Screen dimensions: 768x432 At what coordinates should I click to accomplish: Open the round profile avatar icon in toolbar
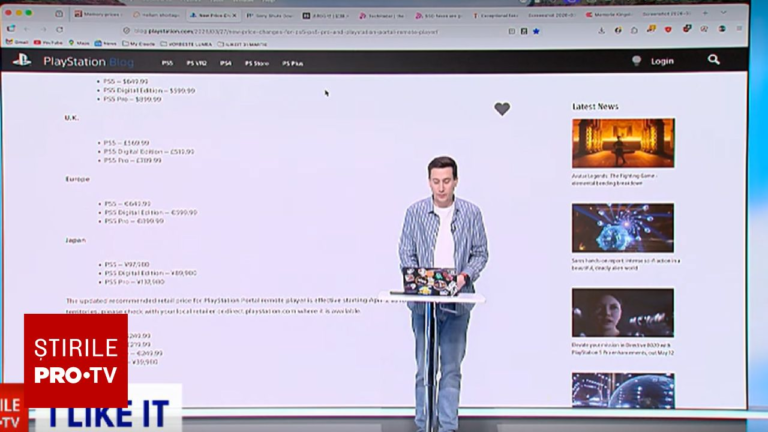click(722, 29)
